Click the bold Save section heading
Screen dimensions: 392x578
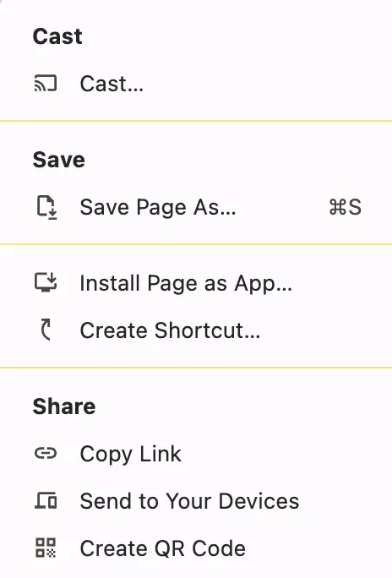click(59, 160)
